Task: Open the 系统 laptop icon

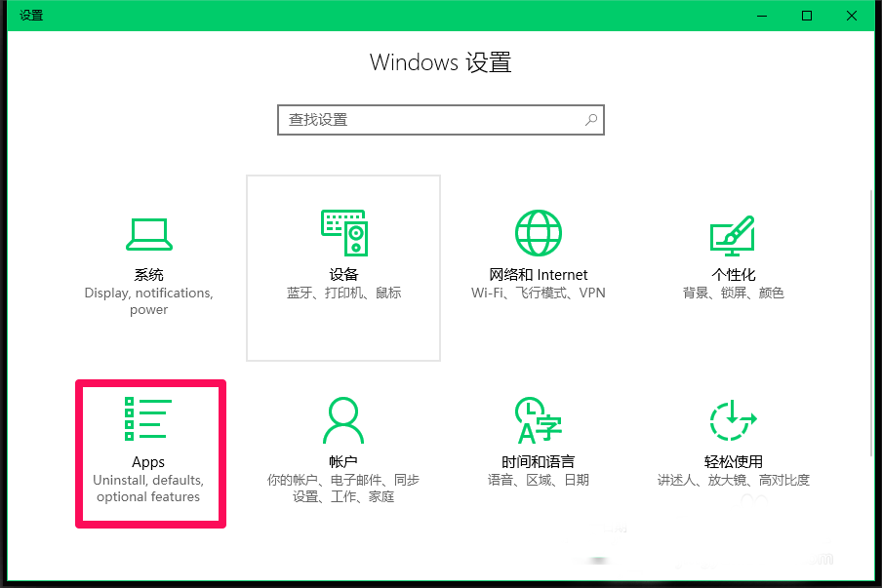Action: [x=148, y=234]
